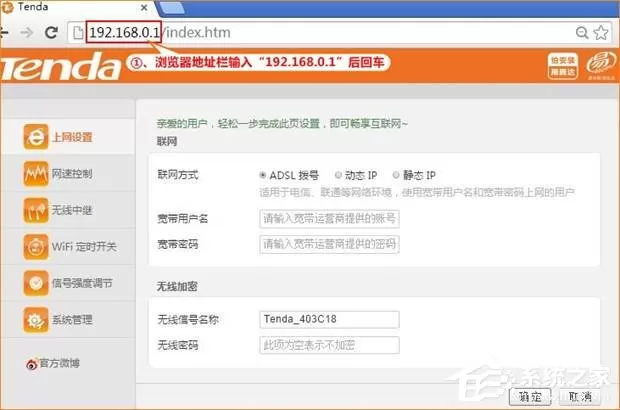The image size is (620, 410).
Task: Click the Tenda logo in header
Action: (x=60, y=66)
